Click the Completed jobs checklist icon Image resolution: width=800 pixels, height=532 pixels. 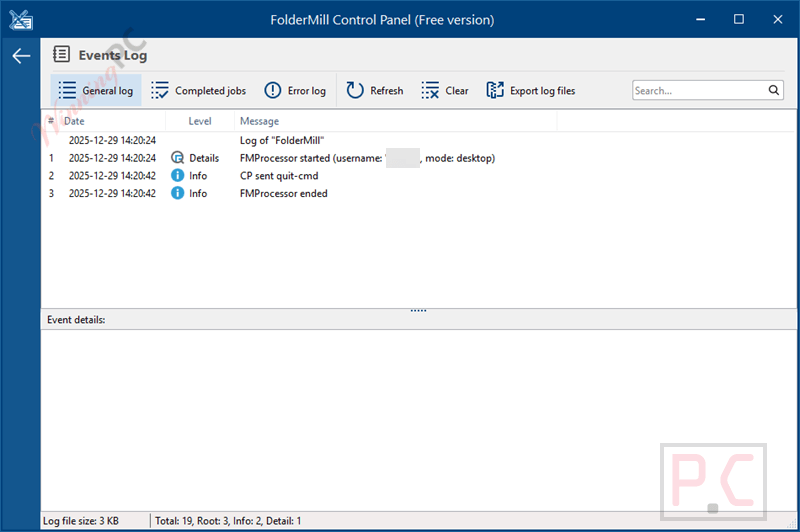[x=160, y=90]
